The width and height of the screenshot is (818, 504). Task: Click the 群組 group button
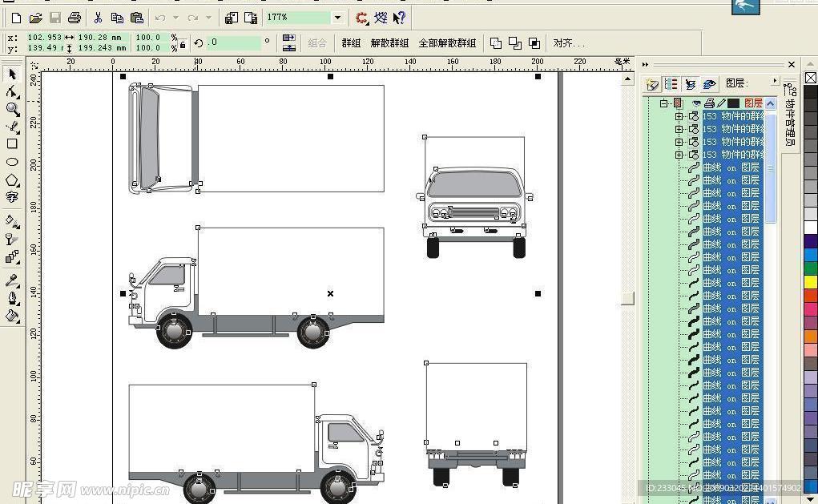point(351,43)
